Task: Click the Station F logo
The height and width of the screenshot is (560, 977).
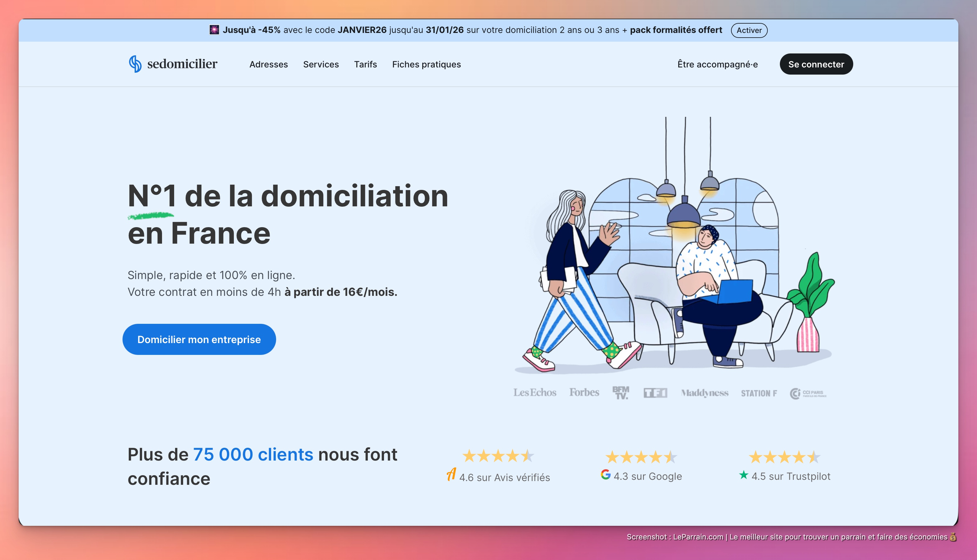Action: coord(759,393)
